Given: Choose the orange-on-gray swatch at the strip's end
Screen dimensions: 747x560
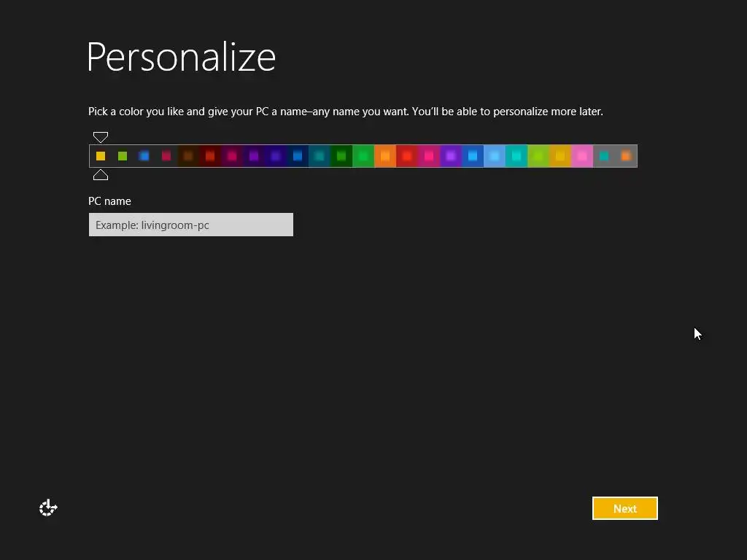Looking at the screenshot, I should [626, 156].
